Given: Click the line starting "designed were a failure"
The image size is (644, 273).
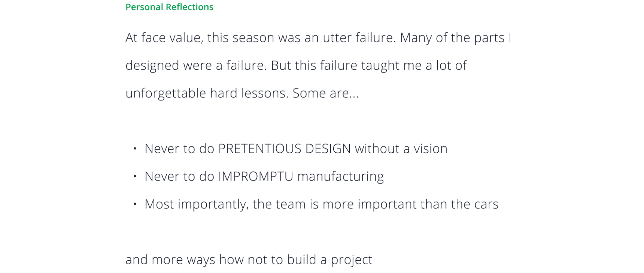Looking at the screenshot, I should (x=296, y=65).
